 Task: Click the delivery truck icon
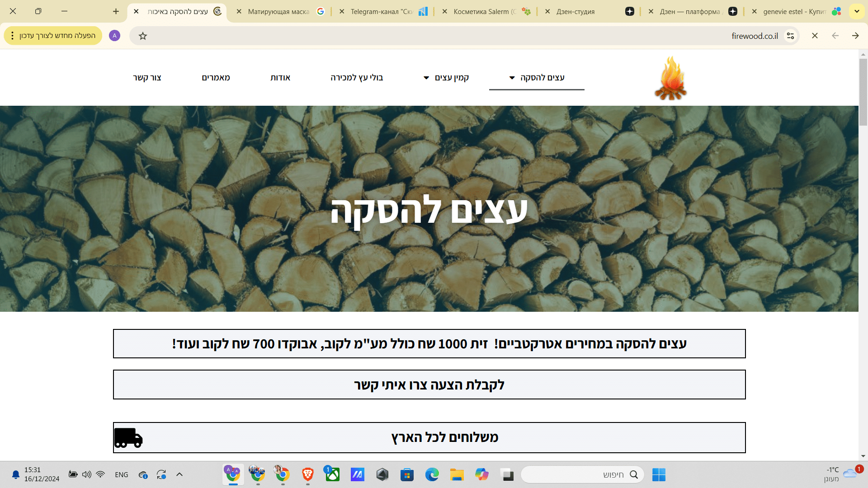(128, 437)
